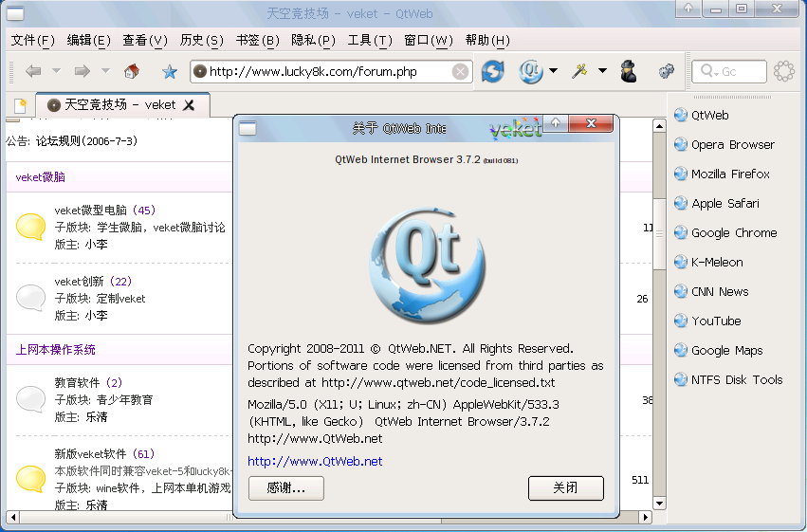Open the home page icon
807x532 pixels.
pos(132,71)
